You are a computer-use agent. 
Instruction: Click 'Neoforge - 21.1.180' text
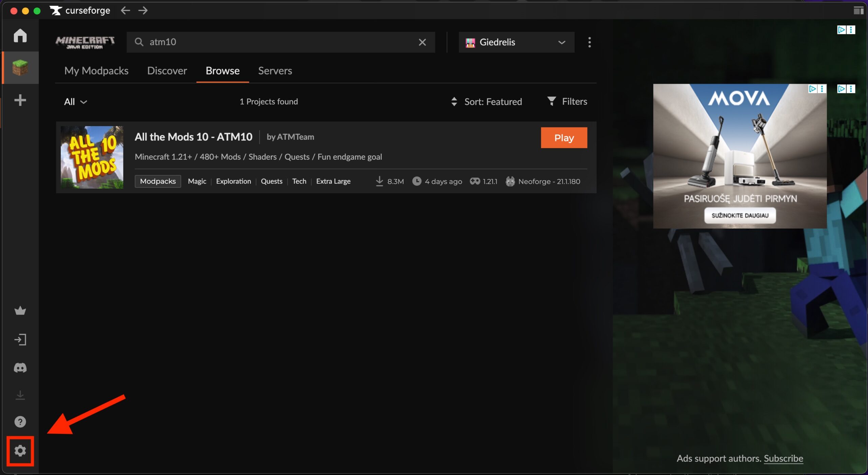[549, 181]
